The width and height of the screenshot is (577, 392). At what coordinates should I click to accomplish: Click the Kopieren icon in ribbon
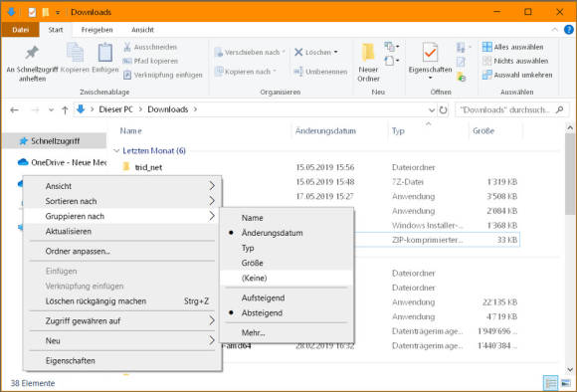tap(75, 53)
